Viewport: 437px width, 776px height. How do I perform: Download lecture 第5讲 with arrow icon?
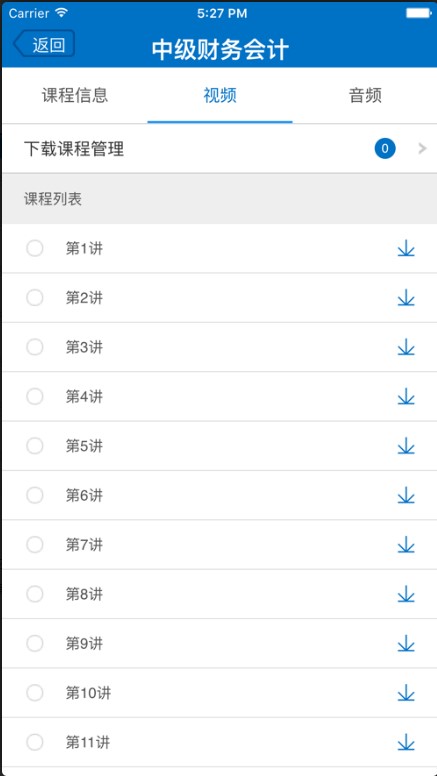tap(406, 446)
